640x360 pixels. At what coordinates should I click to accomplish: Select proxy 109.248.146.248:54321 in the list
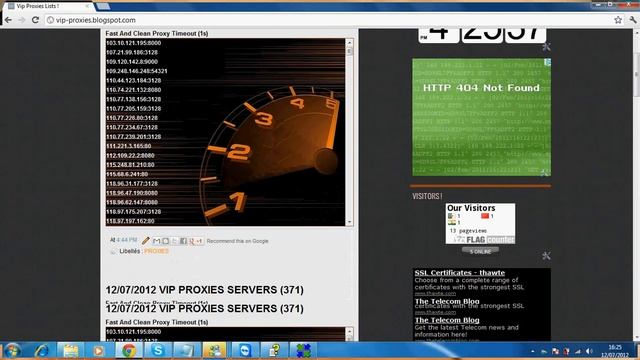[x=137, y=71]
